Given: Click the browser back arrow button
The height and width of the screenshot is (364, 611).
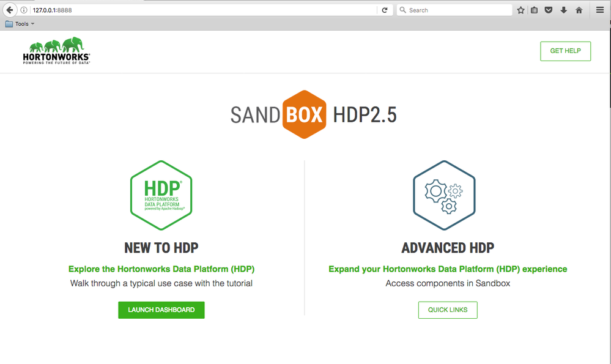Looking at the screenshot, I should click(9, 10).
